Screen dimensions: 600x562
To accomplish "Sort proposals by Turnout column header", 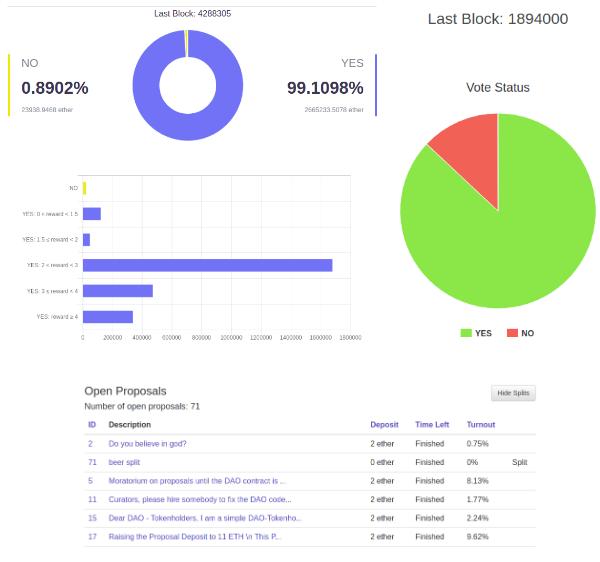I will pos(481,425).
